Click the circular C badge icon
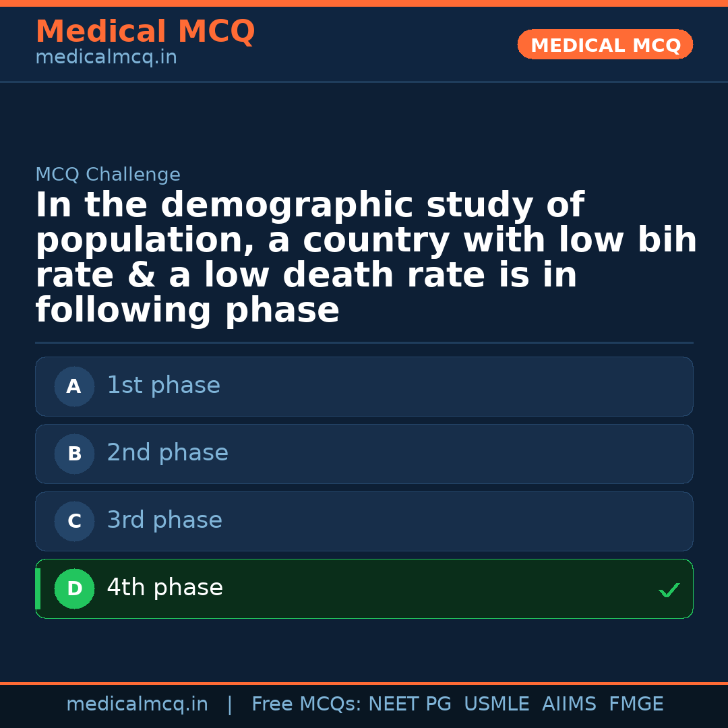728x728 pixels. (74, 521)
